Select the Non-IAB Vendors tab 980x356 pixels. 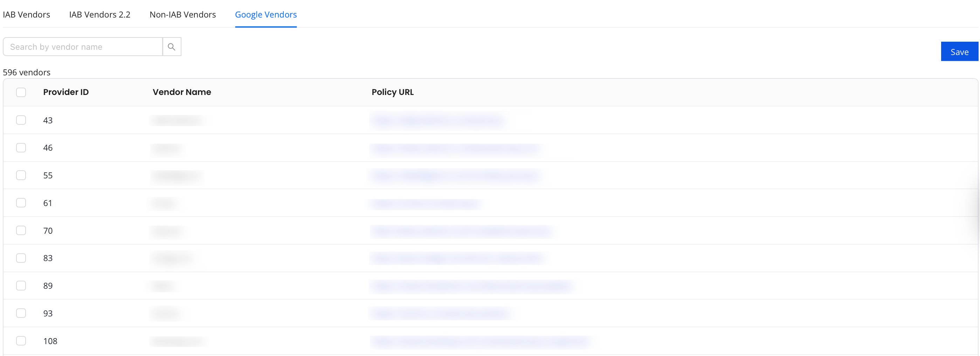pos(182,14)
